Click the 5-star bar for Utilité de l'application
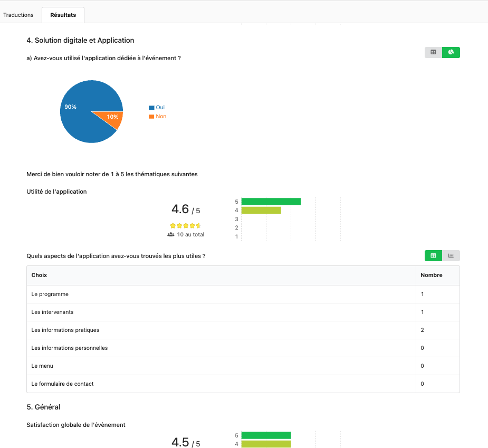The height and width of the screenshot is (448, 488). 271,202
